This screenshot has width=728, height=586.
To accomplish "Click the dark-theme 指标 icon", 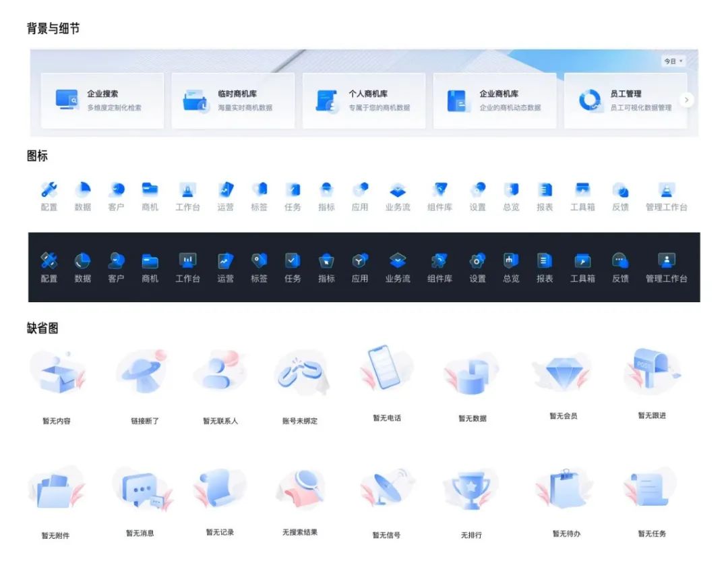I will point(326,260).
